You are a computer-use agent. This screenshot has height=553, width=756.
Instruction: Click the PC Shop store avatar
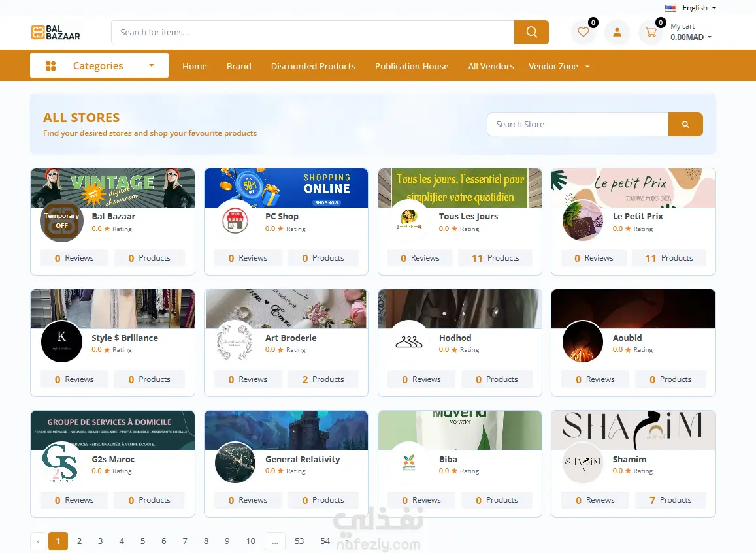pos(235,221)
